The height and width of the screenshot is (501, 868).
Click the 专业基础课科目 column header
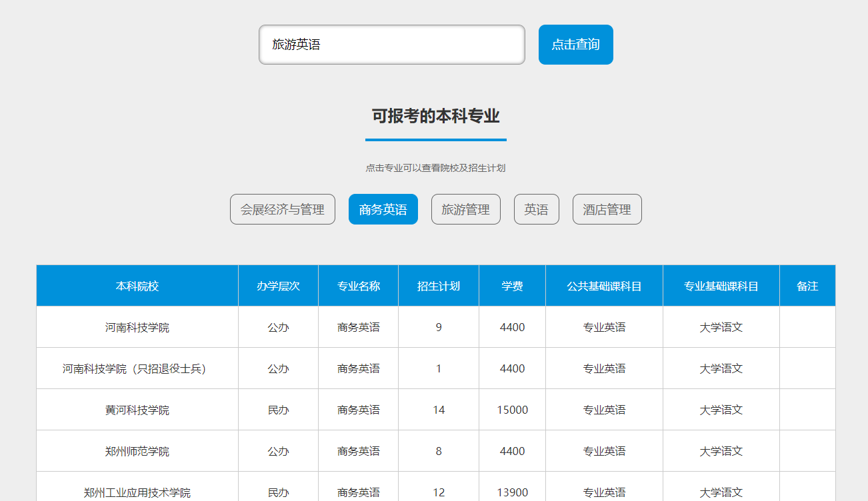point(721,286)
